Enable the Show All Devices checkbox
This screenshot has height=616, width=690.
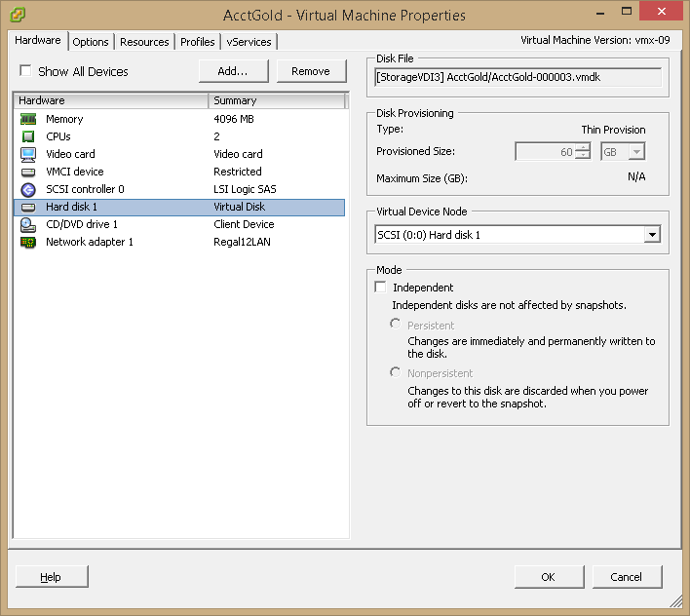tap(25, 71)
